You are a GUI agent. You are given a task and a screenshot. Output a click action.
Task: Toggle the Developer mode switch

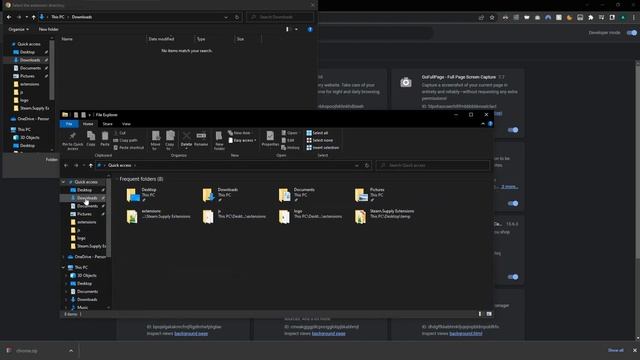[x=632, y=33]
